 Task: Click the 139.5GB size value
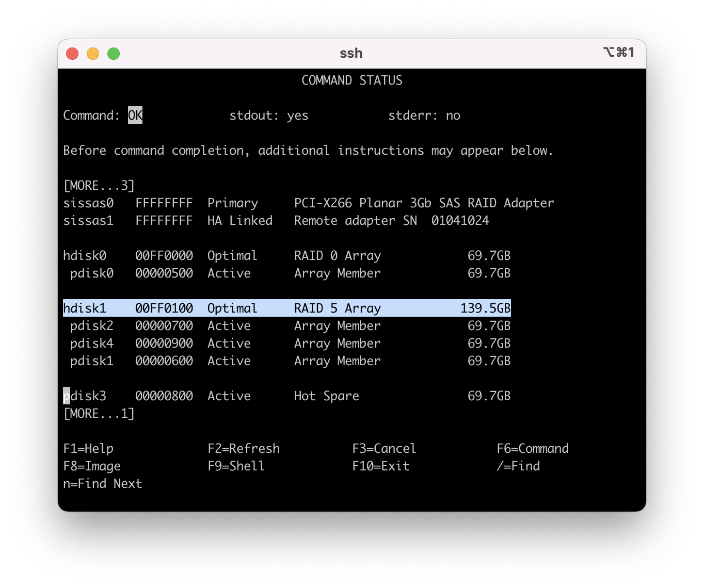point(486,308)
